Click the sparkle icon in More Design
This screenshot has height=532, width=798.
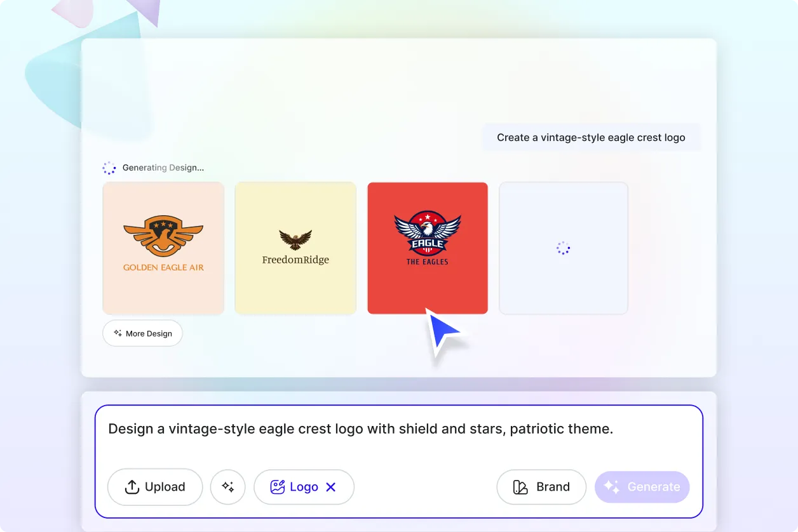point(118,333)
